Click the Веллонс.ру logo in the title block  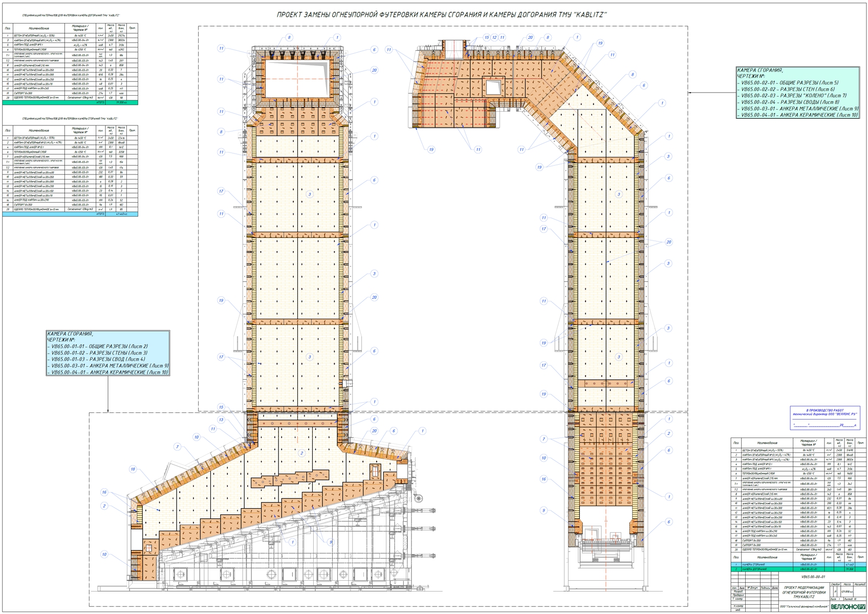tap(847, 607)
